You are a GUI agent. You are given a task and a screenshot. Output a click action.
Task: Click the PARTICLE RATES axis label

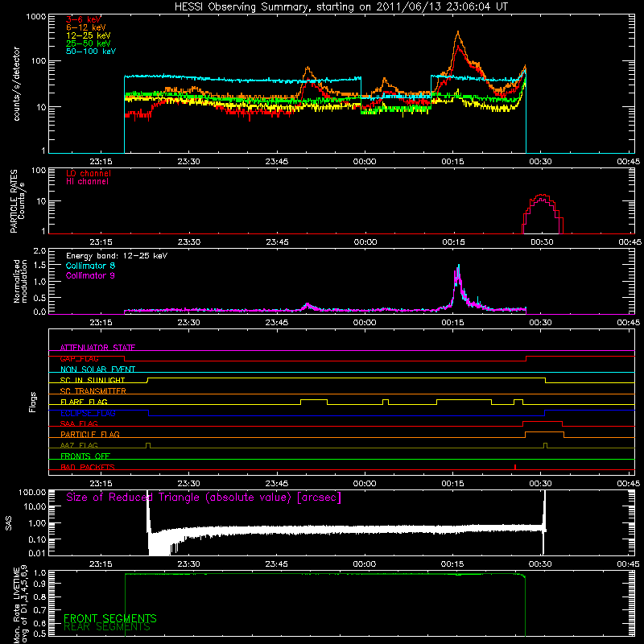tap(14, 201)
